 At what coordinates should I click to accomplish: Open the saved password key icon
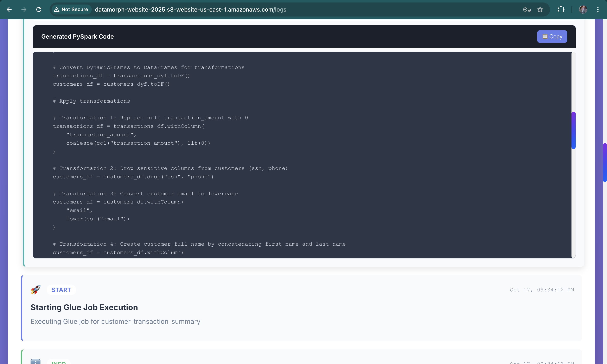526,9
